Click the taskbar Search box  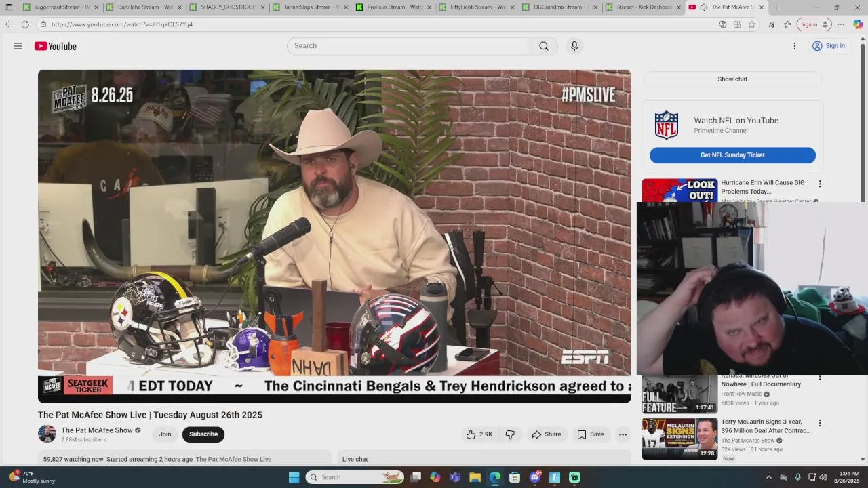pyautogui.click(x=354, y=477)
